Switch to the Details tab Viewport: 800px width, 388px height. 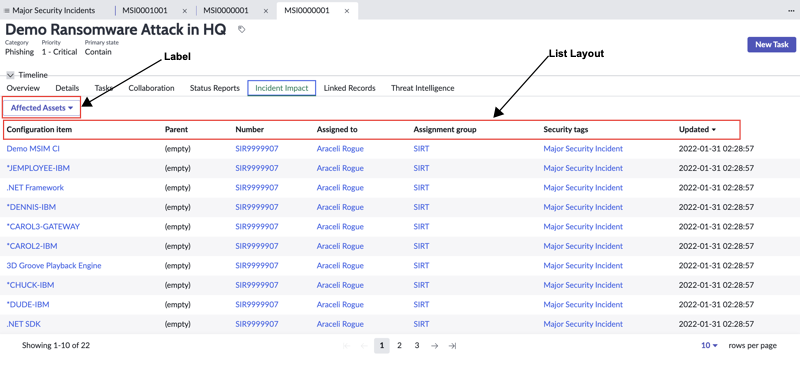tap(67, 88)
